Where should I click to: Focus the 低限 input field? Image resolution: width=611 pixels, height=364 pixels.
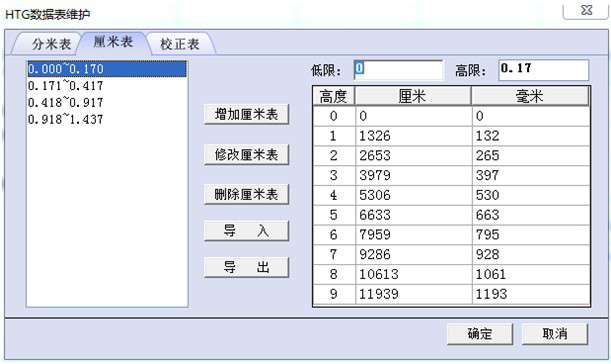(398, 70)
